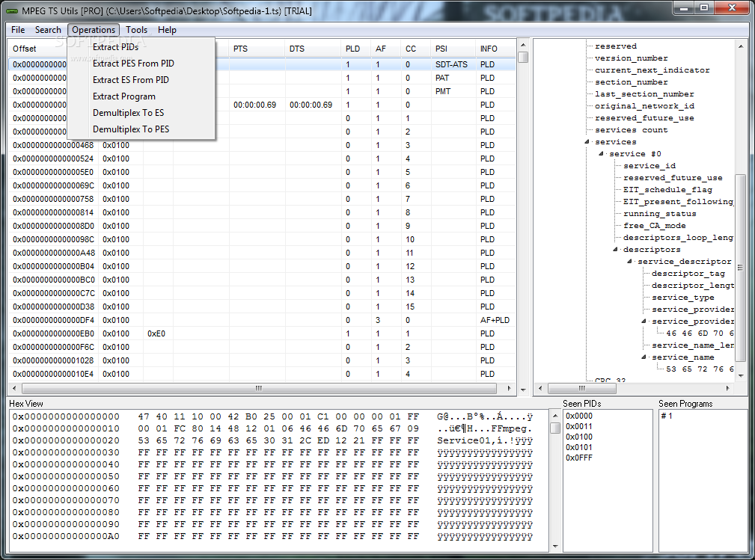Screen dimensions: 755x560
Task: Sort by the PTS column header
Action: pos(257,49)
